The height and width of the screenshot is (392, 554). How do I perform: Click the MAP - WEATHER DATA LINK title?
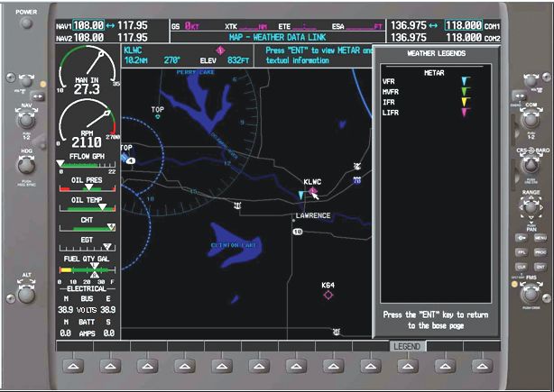pos(277,37)
